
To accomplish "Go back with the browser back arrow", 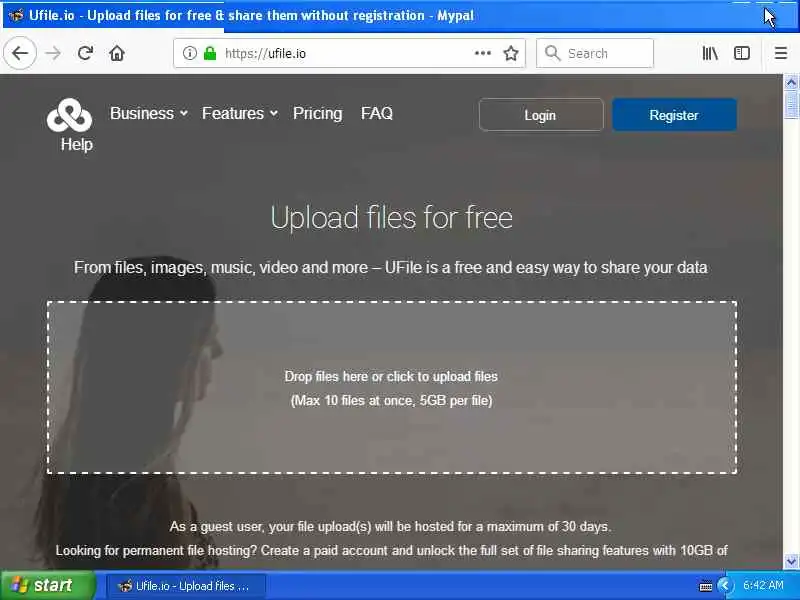I will pyautogui.click(x=20, y=53).
